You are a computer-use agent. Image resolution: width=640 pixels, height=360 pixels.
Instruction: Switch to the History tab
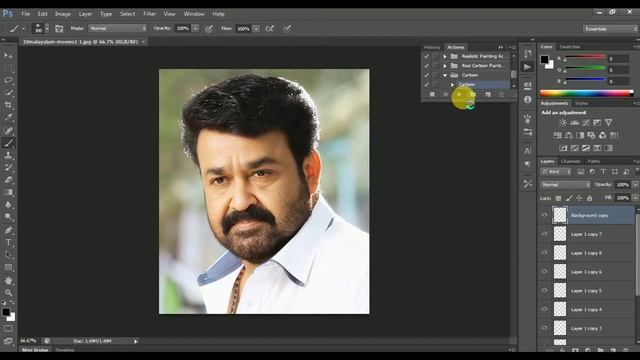[x=432, y=47]
